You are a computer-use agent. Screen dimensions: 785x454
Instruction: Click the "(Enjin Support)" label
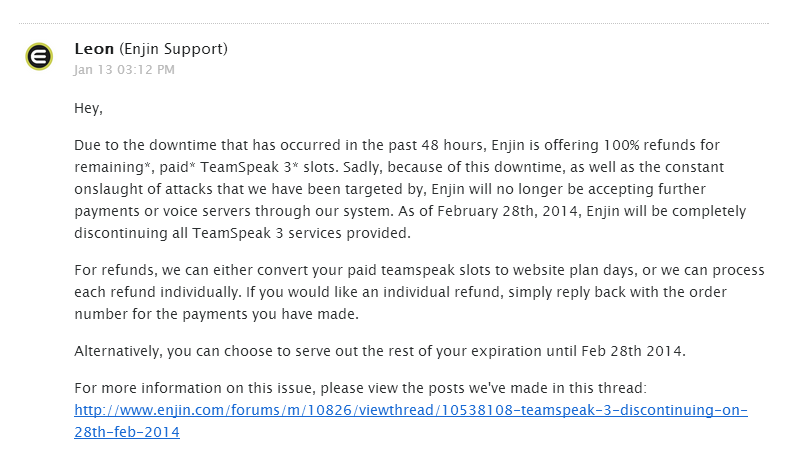tap(174, 49)
